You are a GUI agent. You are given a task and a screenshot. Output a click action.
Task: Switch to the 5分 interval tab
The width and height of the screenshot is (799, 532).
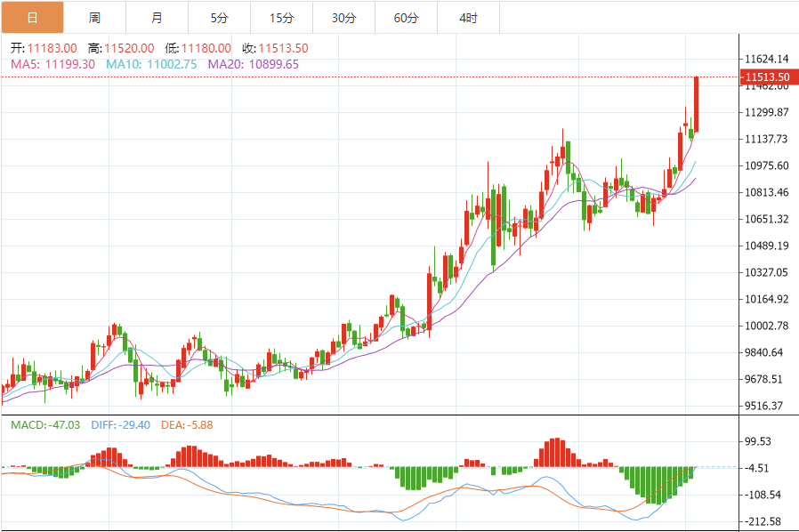219,18
